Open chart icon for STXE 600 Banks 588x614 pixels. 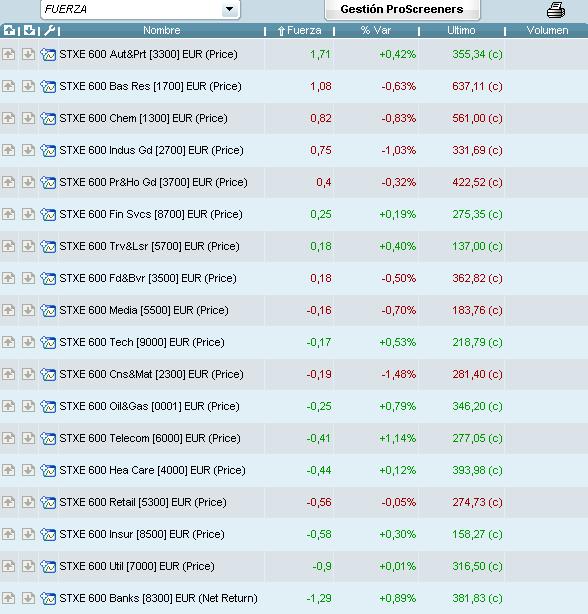[x=48, y=598]
